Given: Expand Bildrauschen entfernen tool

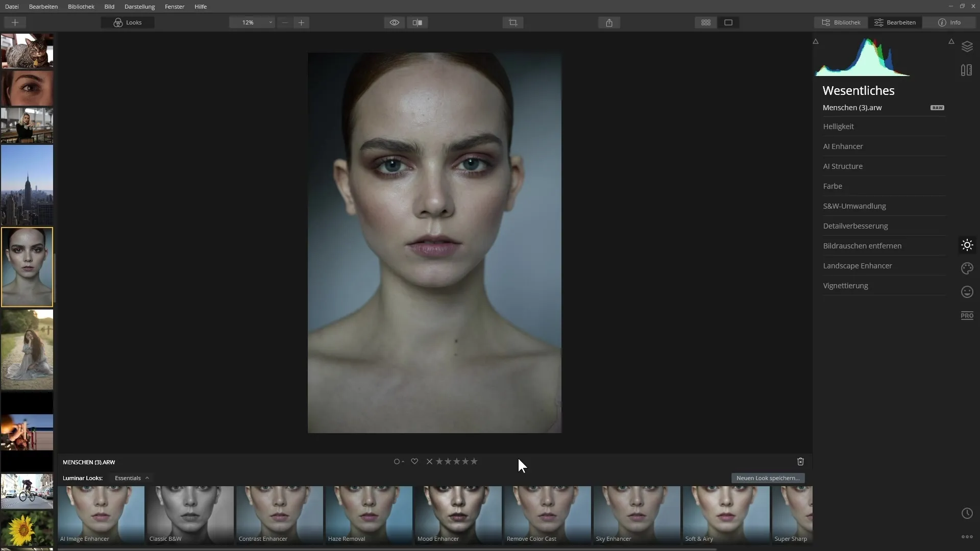Looking at the screenshot, I should point(884,246).
